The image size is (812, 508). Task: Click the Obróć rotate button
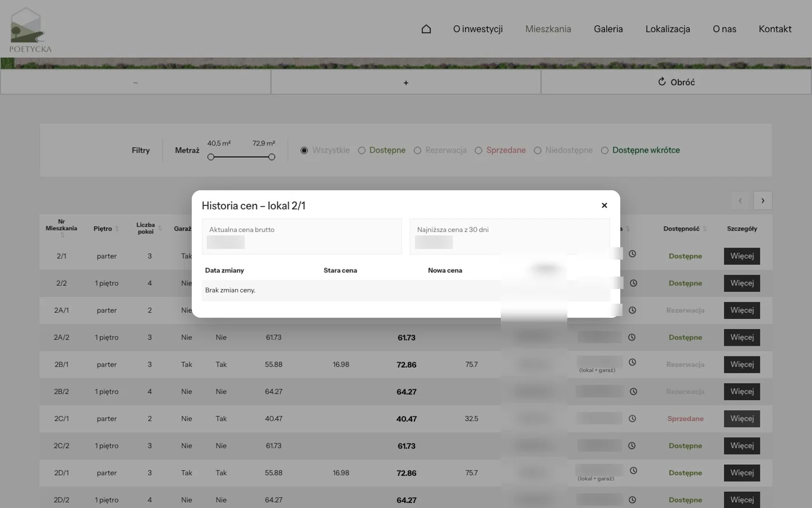pyautogui.click(x=676, y=82)
